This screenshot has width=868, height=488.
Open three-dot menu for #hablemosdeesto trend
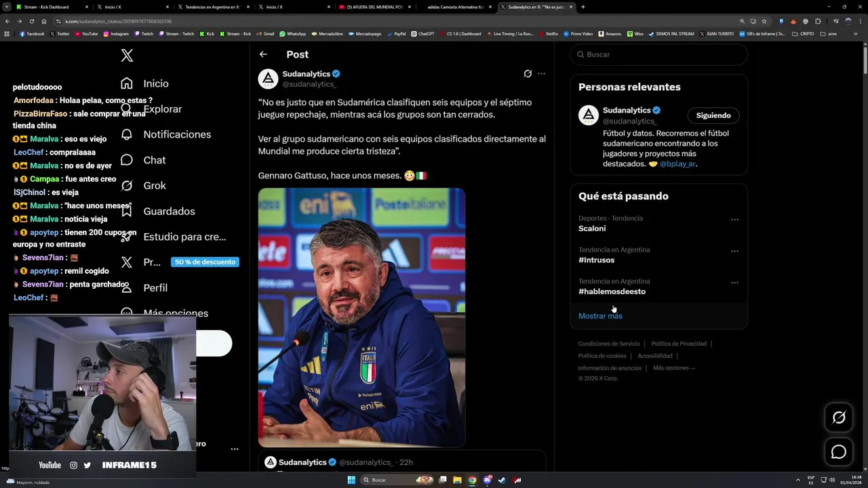[734, 283]
